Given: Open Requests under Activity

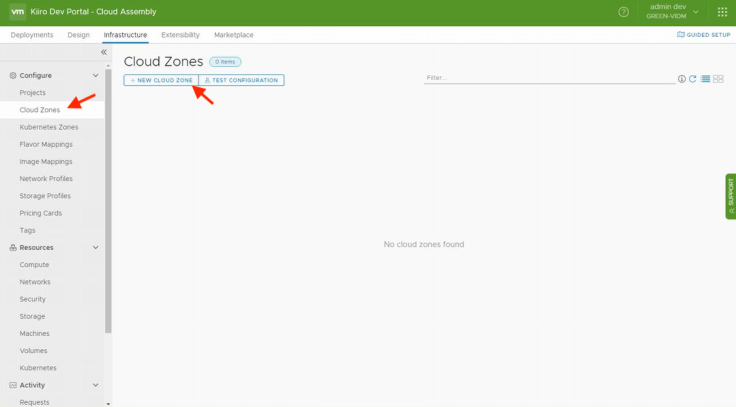Looking at the screenshot, I should (x=34, y=402).
